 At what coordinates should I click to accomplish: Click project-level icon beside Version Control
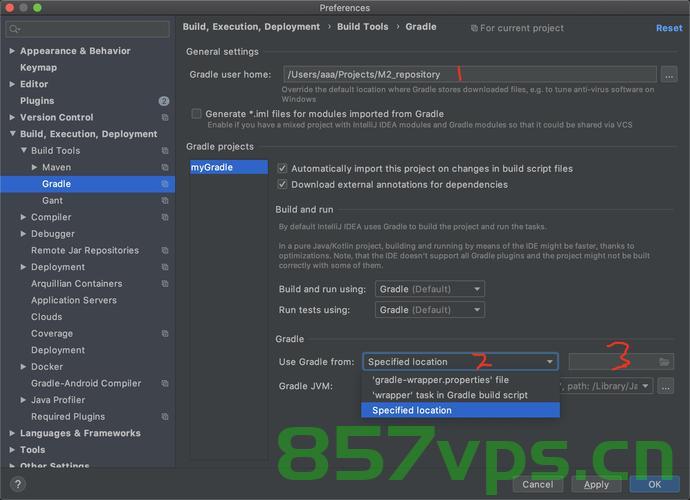165,118
